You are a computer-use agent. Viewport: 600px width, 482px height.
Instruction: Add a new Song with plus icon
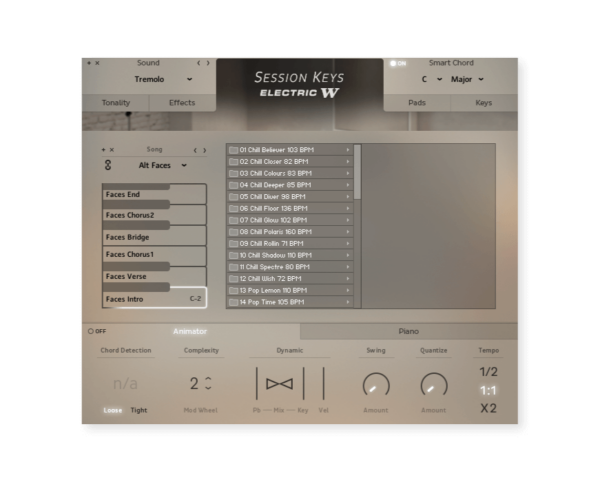(x=103, y=150)
